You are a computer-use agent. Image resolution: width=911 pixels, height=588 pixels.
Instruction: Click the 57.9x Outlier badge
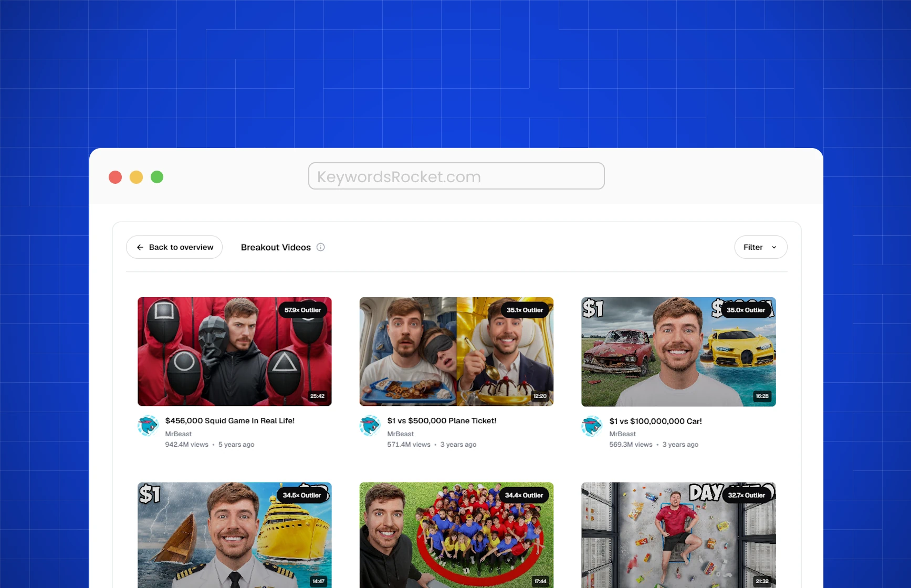[302, 310]
